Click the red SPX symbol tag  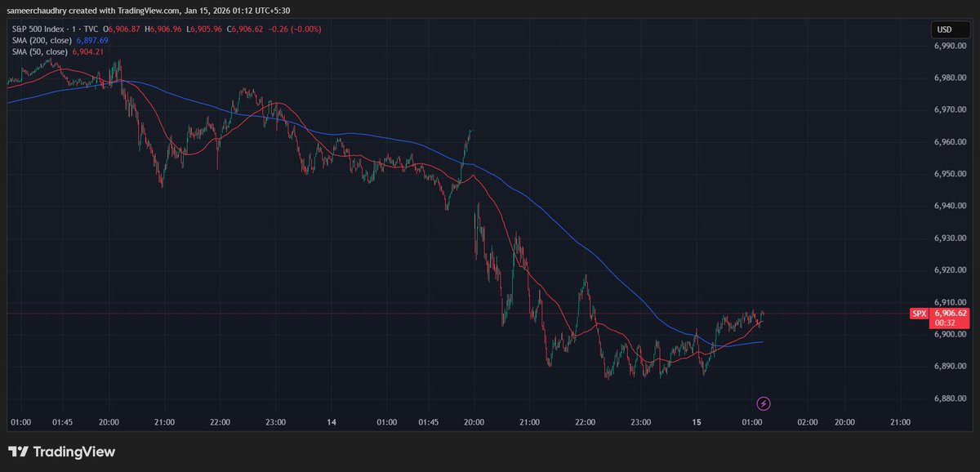click(919, 313)
